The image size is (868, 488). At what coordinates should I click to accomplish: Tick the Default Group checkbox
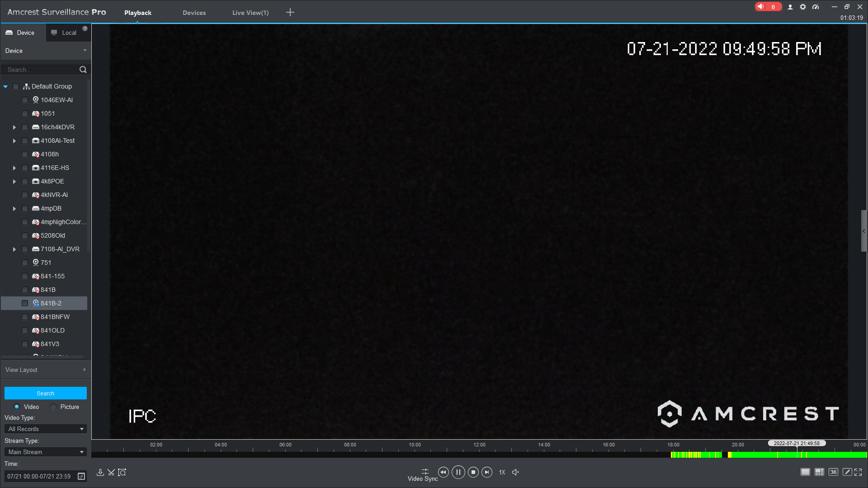coord(16,86)
